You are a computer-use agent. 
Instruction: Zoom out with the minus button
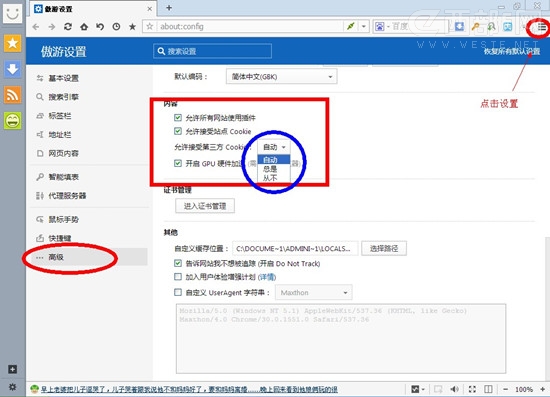[505, 389]
